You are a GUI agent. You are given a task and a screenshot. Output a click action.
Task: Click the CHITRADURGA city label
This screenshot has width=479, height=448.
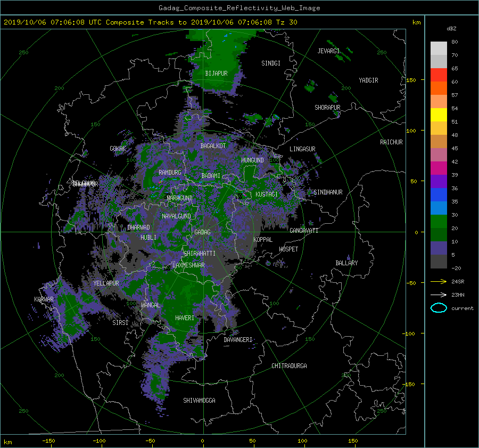tap(290, 366)
